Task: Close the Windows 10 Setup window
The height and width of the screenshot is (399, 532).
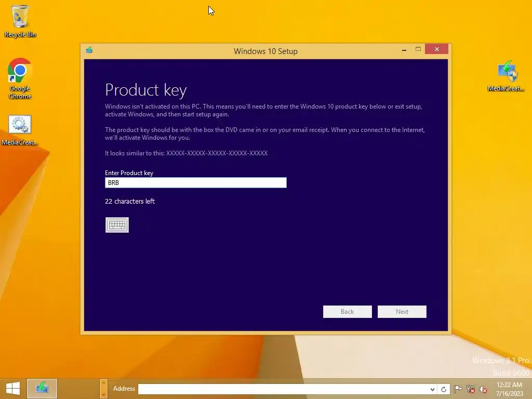Action: [x=436, y=49]
